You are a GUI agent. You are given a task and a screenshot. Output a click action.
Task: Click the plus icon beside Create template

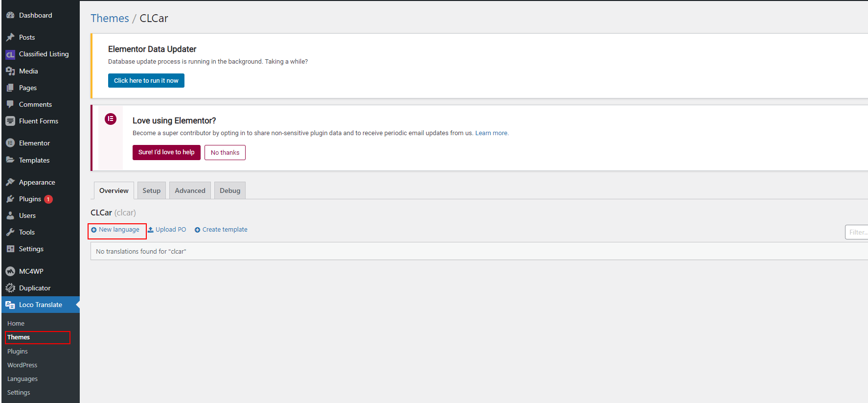(x=198, y=230)
